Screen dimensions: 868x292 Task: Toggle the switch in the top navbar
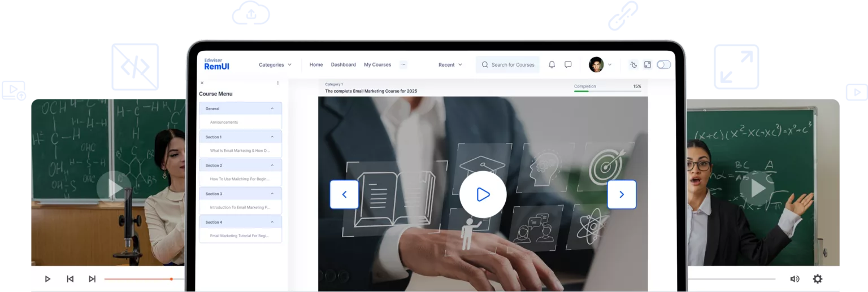[x=663, y=64]
